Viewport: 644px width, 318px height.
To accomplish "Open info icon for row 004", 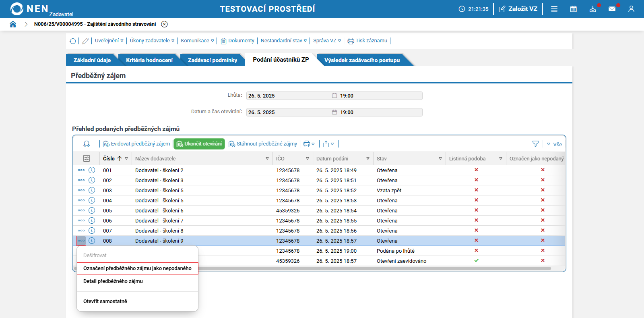I will click(92, 200).
